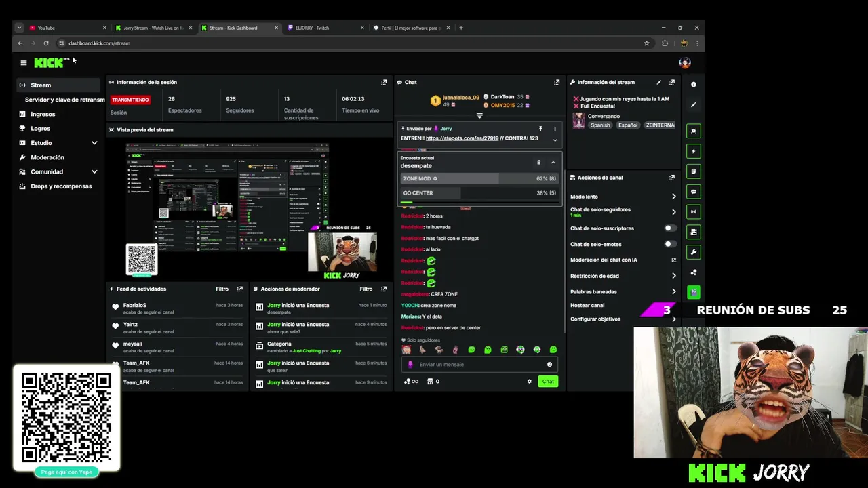868x488 pixels.
Task: Open the hamburger menu beside Kick logo
Action: (23, 63)
